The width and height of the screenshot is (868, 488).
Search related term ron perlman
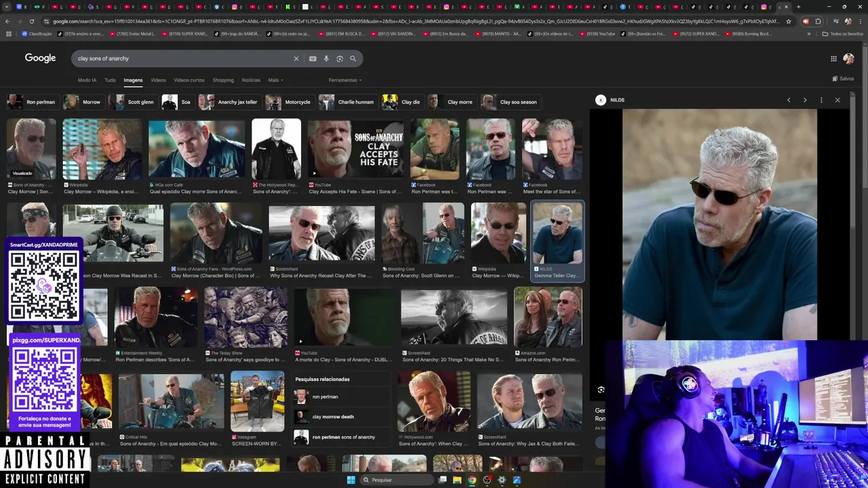pos(342,396)
